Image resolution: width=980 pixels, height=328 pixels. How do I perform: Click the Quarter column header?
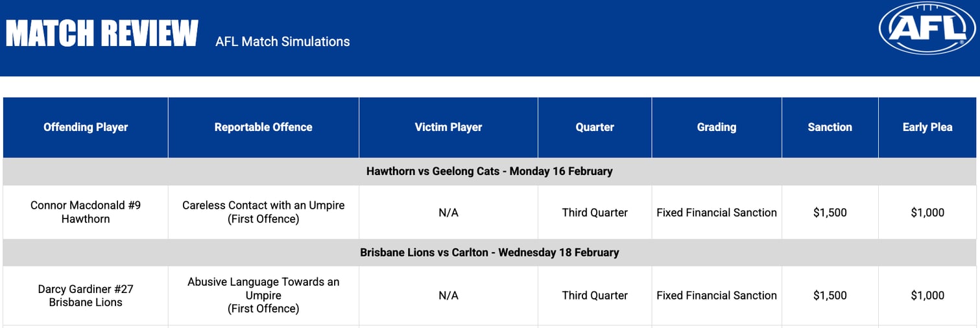595,127
